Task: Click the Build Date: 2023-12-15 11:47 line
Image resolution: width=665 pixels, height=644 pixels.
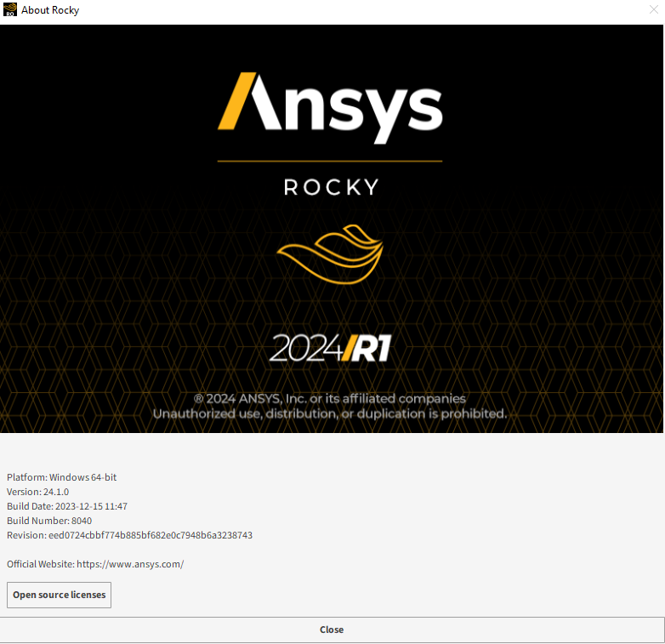Action: [67, 506]
